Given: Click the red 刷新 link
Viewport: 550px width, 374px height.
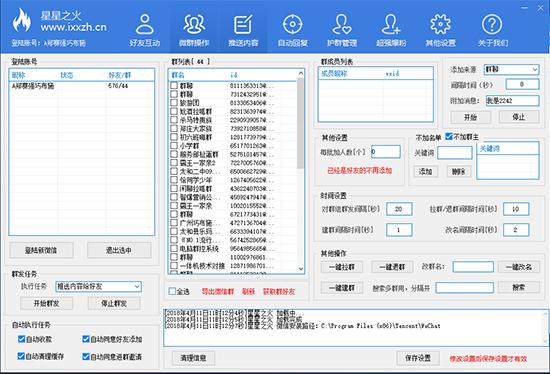Looking at the screenshot, I should [248, 292].
